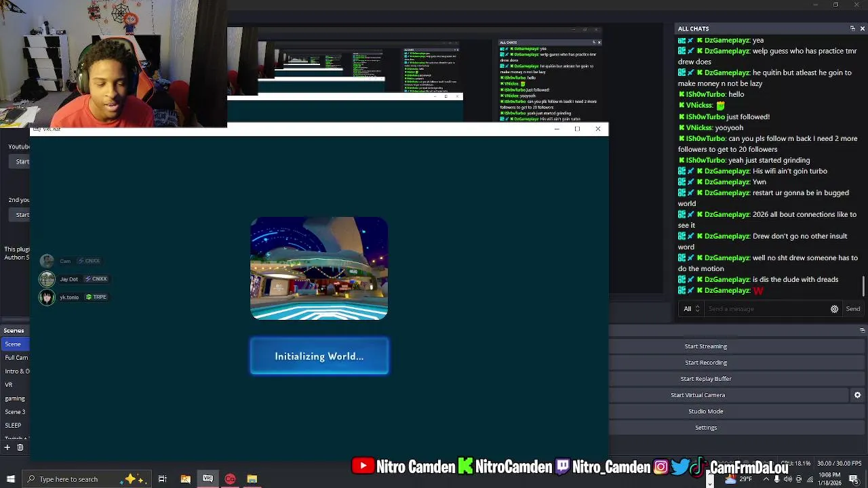868x488 pixels.
Task: Click 'His wifi ain't goin turbo' message
Action: [790, 171]
